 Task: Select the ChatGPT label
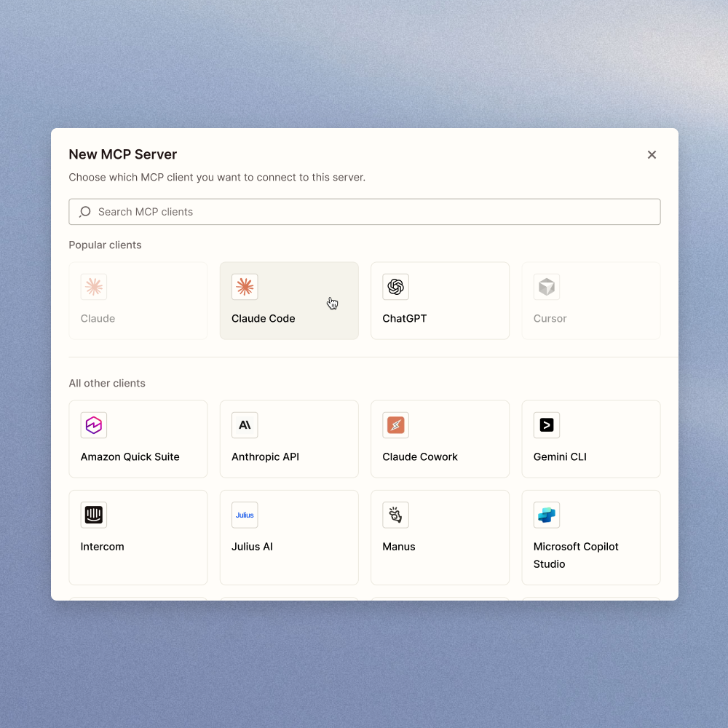(x=404, y=319)
